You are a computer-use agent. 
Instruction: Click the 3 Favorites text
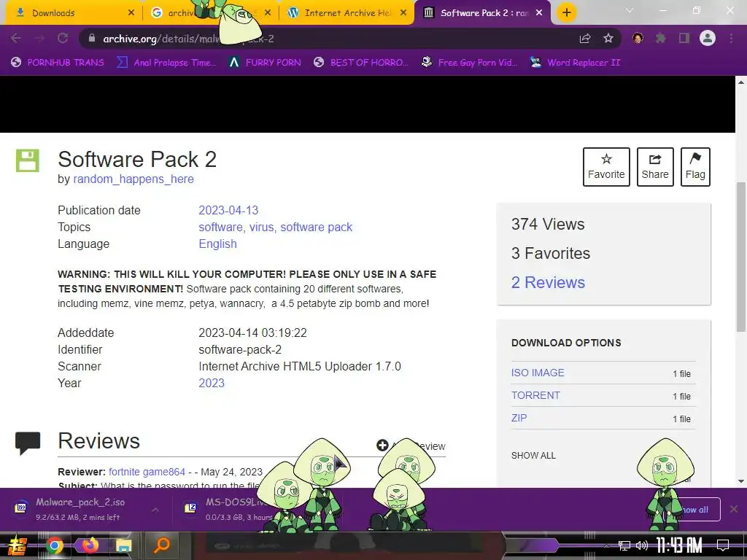coord(551,253)
